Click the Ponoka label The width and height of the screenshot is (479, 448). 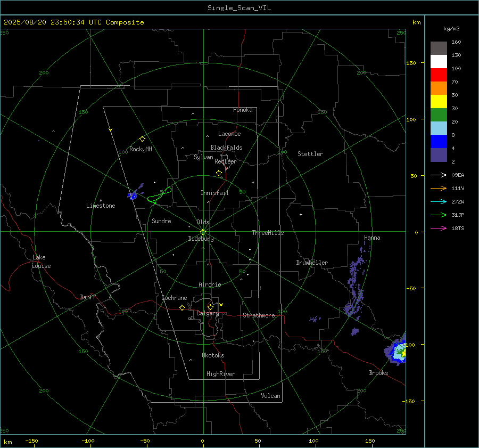tap(243, 110)
